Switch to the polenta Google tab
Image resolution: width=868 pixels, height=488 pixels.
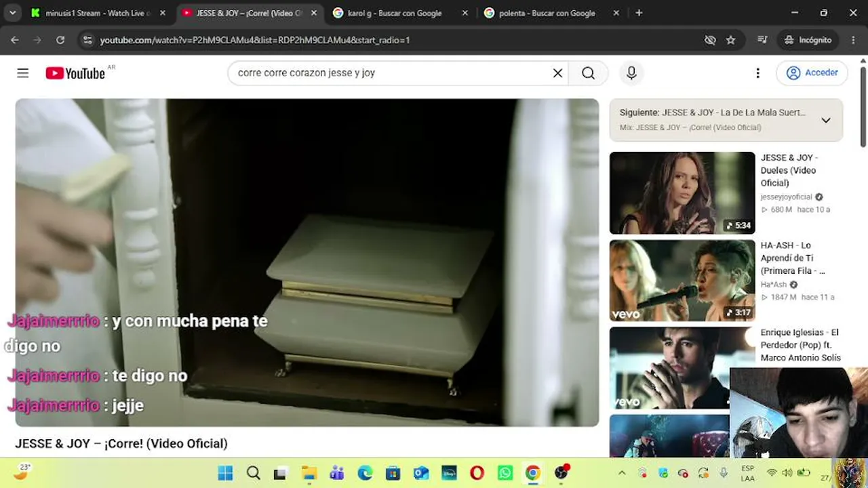(547, 13)
